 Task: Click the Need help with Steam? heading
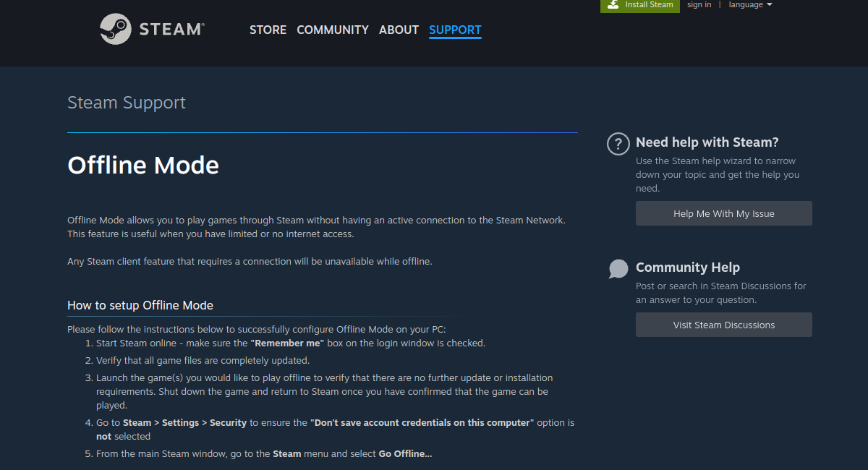[x=707, y=142]
